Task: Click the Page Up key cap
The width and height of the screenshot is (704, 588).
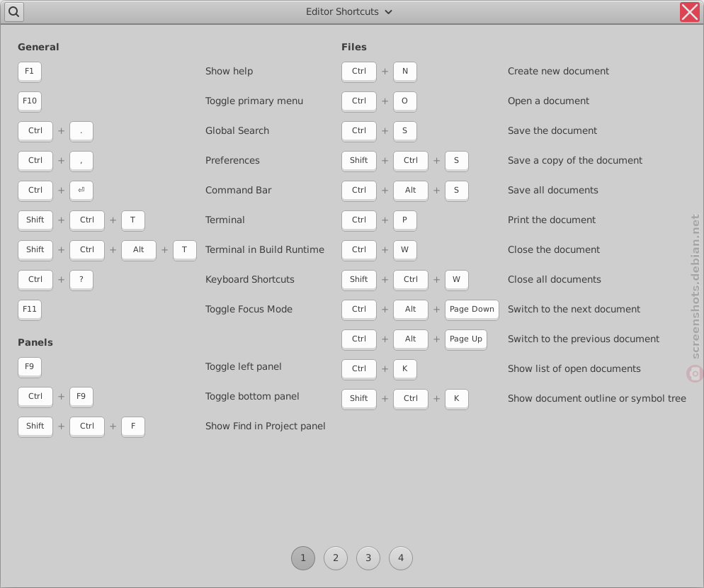Action: point(465,339)
